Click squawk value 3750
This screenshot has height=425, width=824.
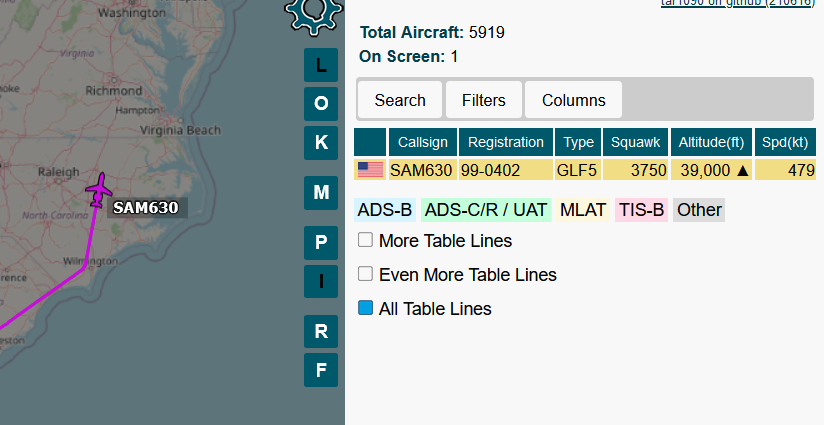[635, 170]
